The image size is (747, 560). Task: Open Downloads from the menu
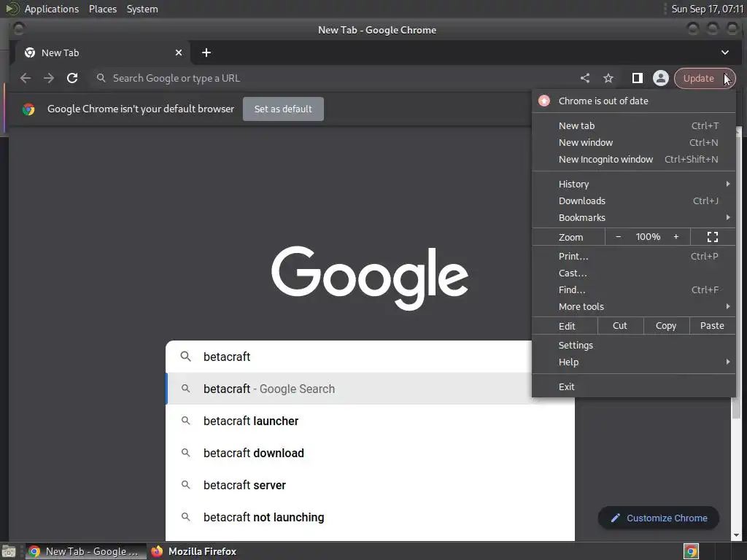click(634, 201)
